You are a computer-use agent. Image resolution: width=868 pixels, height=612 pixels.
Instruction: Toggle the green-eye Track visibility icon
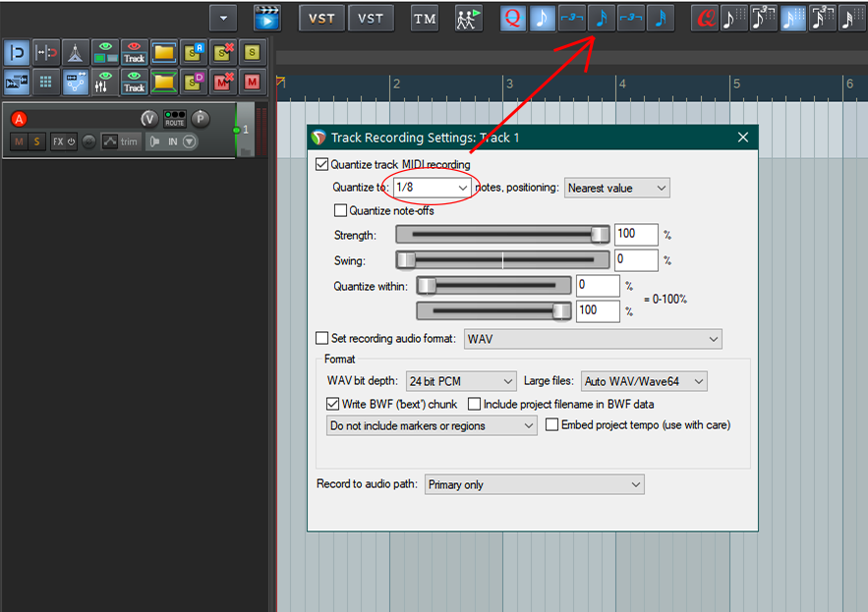pyautogui.click(x=134, y=82)
